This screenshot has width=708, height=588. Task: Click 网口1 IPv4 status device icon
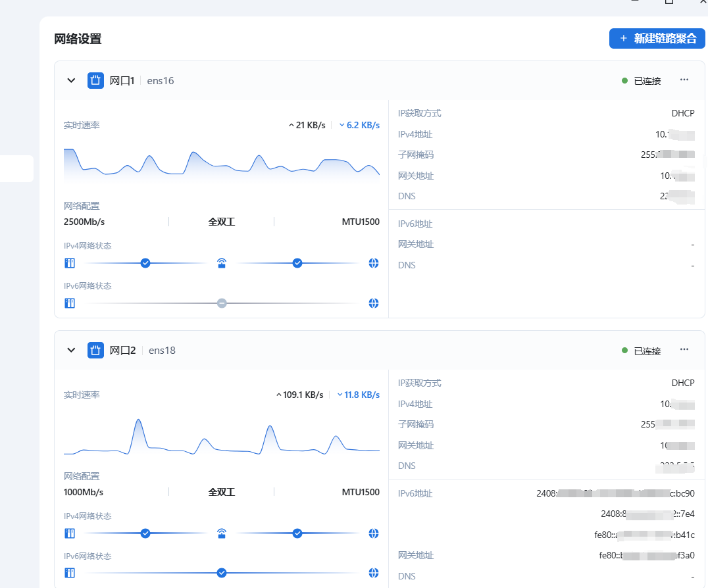(x=70, y=263)
